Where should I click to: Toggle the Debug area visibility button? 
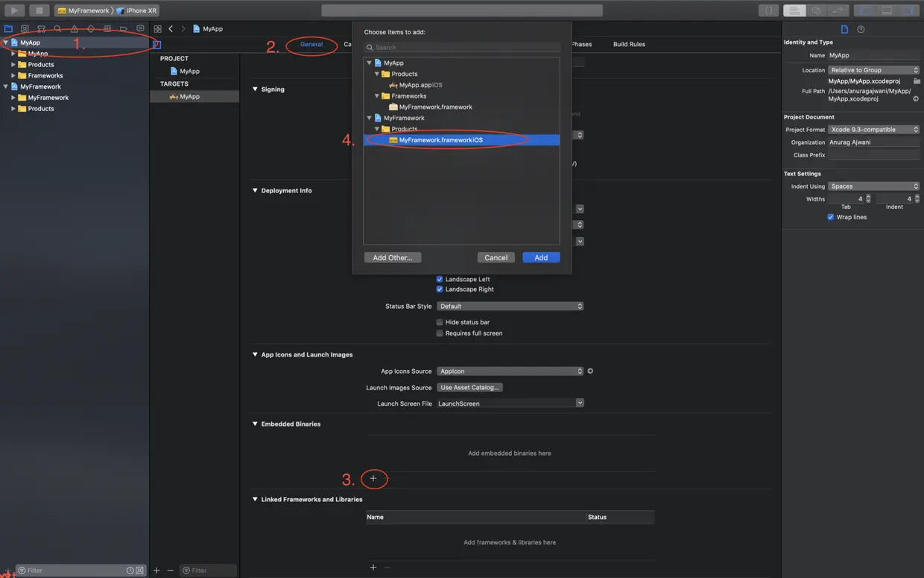point(887,10)
